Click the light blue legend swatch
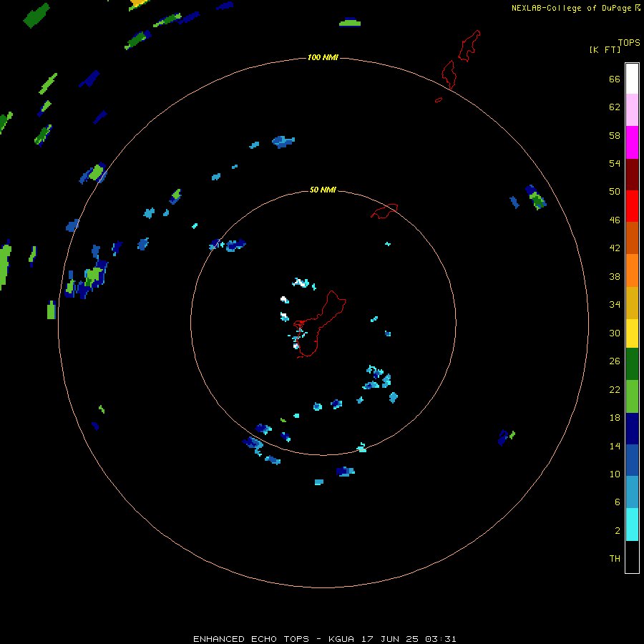 (632, 492)
